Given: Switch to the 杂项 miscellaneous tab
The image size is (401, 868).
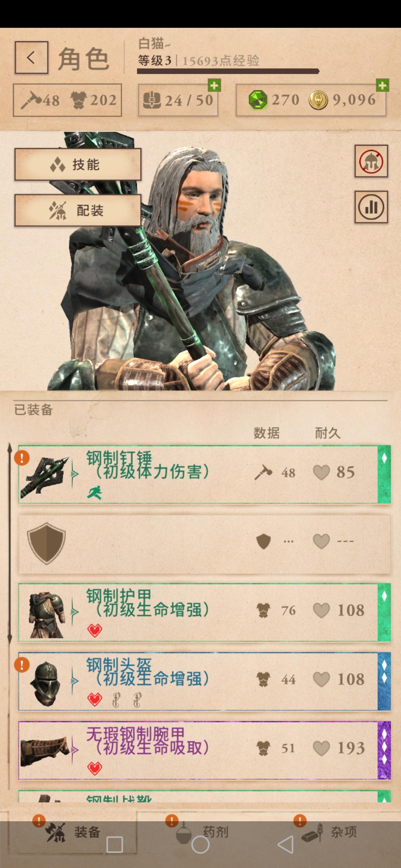Looking at the screenshot, I should click(329, 832).
